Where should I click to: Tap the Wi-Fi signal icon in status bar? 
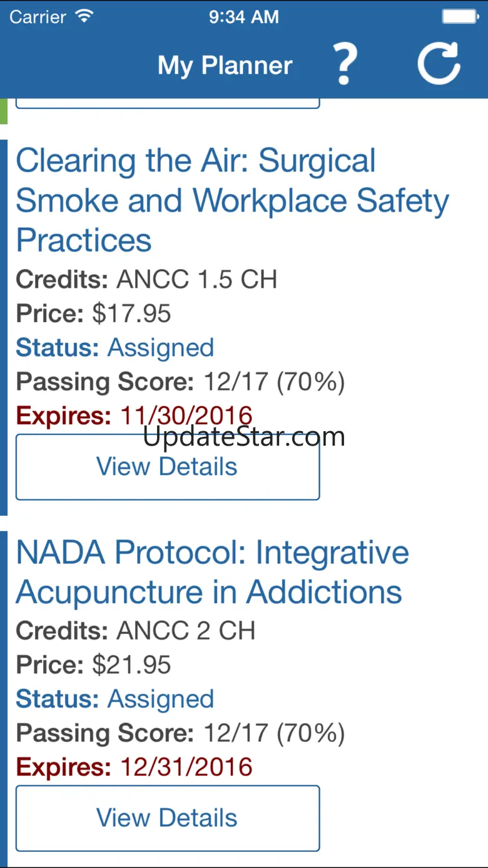click(84, 16)
